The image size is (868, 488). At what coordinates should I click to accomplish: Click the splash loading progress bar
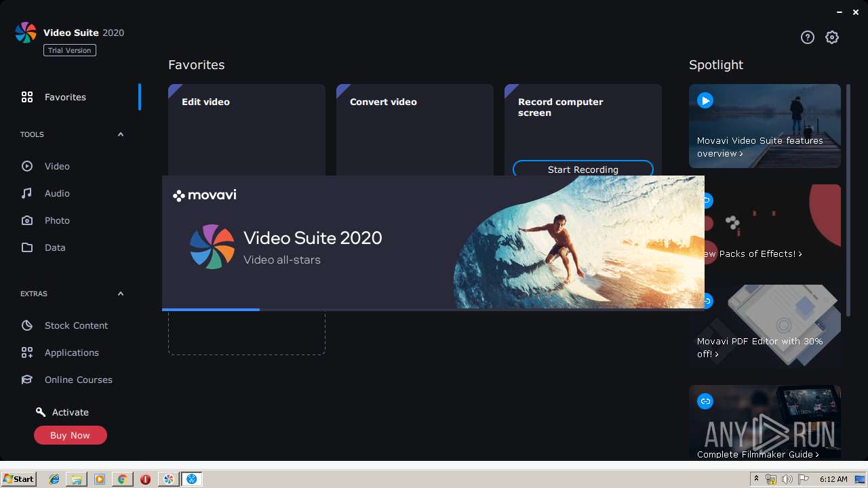pos(433,310)
